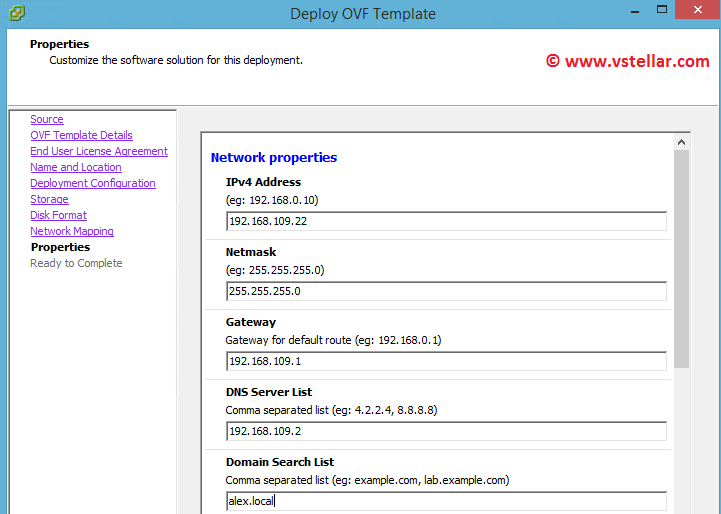Open End User License Agreement step
The width and height of the screenshot is (721, 514).
[x=99, y=151]
